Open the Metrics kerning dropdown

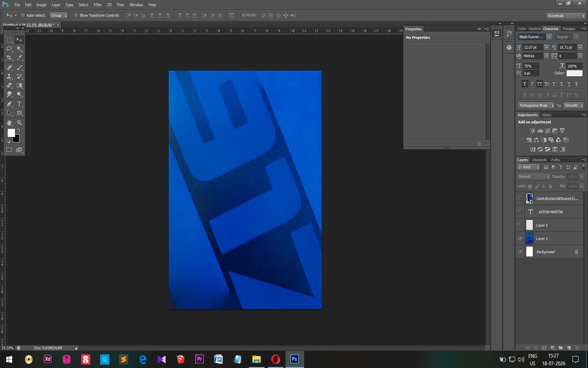[x=546, y=56]
